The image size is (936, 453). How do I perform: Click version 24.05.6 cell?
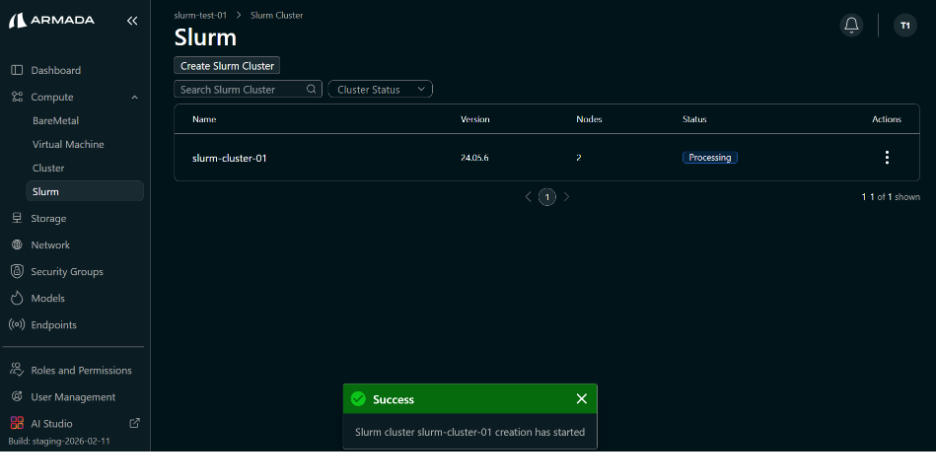[x=475, y=158]
